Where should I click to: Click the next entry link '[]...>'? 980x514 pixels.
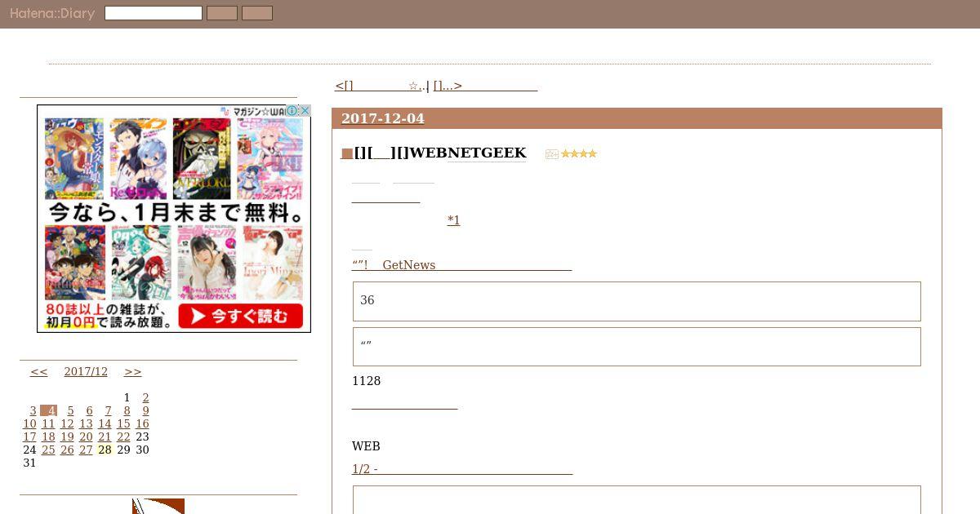click(485, 86)
